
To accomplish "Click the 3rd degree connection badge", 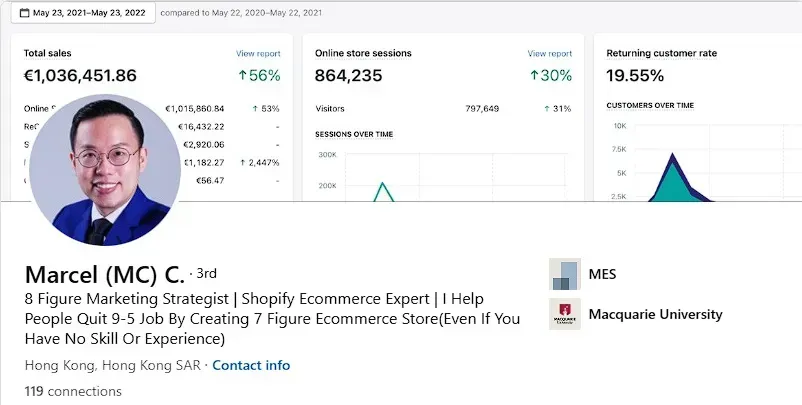I will pos(206,274).
